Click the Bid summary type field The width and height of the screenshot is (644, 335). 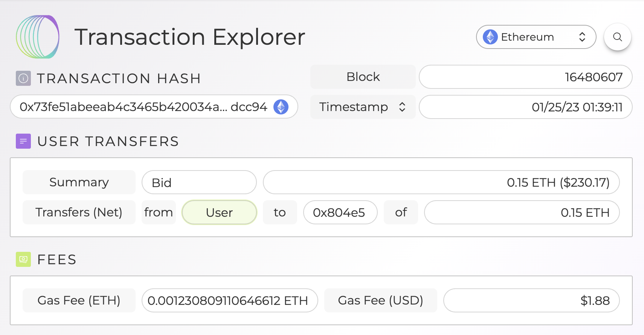(x=199, y=183)
